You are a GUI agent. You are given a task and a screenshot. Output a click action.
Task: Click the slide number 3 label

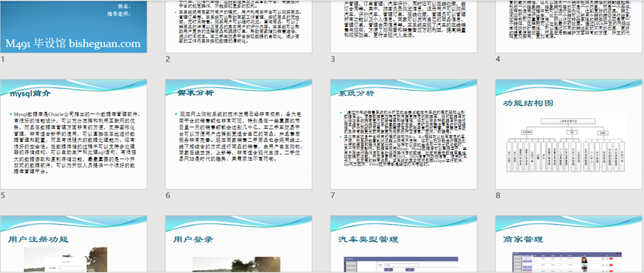coord(333,59)
